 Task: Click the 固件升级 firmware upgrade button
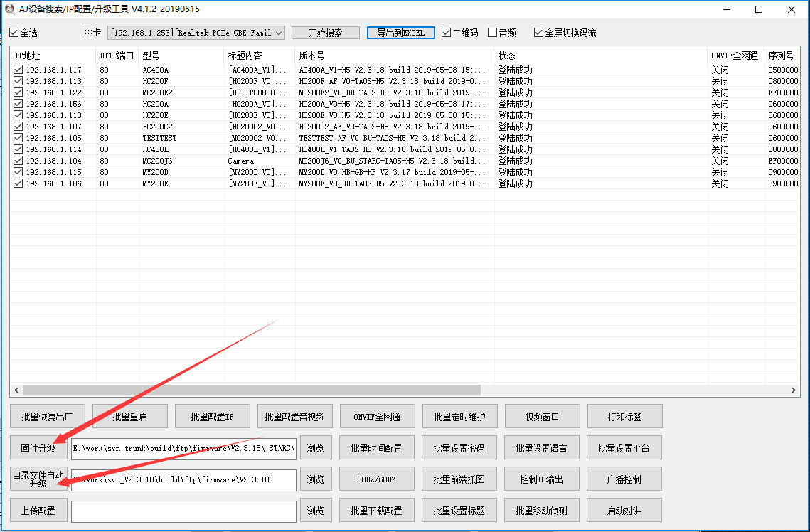pyautogui.click(x=38, y=447)
